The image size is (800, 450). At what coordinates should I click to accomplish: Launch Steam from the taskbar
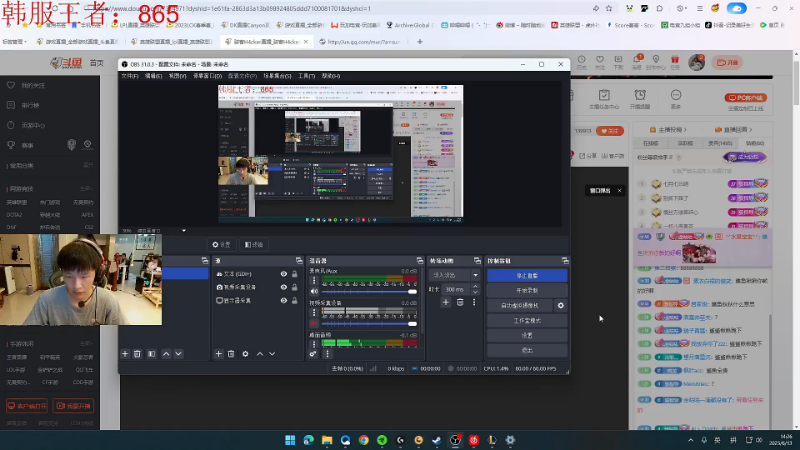click(x=437, y=440)
